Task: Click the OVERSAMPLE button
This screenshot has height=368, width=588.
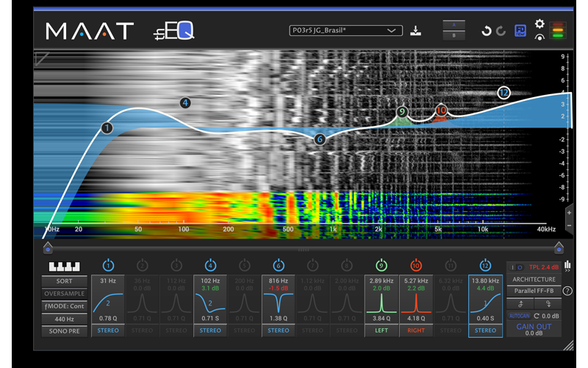Action: [x=64, y=294]
